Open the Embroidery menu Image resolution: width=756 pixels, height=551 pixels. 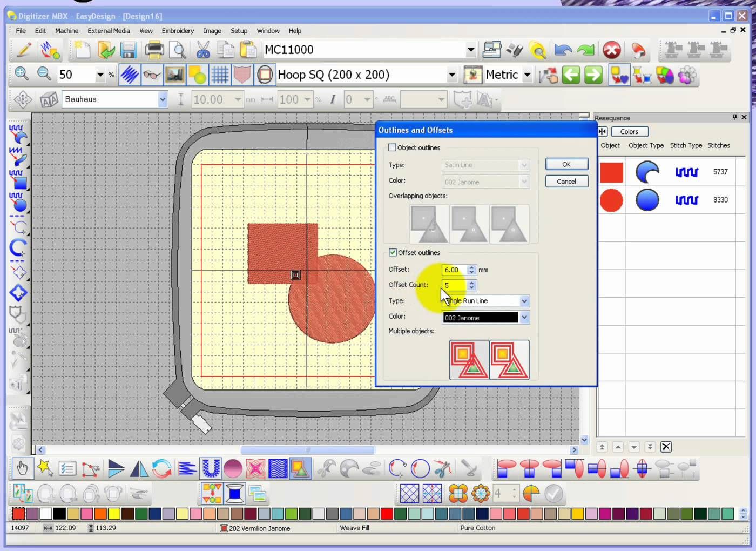click(x=178, y=31)
